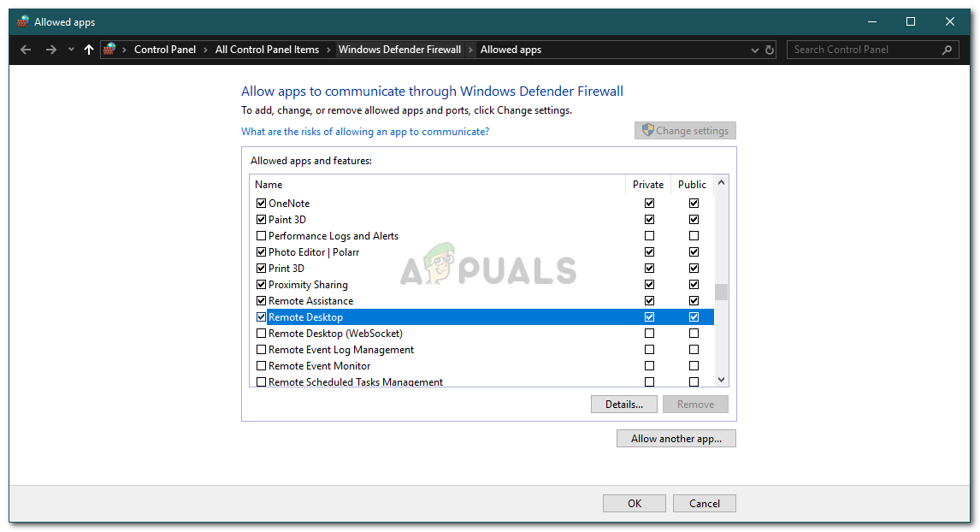
Task: Open recent locations dropdown arrow
Action: pyautogui.click(x=71, y=50)
